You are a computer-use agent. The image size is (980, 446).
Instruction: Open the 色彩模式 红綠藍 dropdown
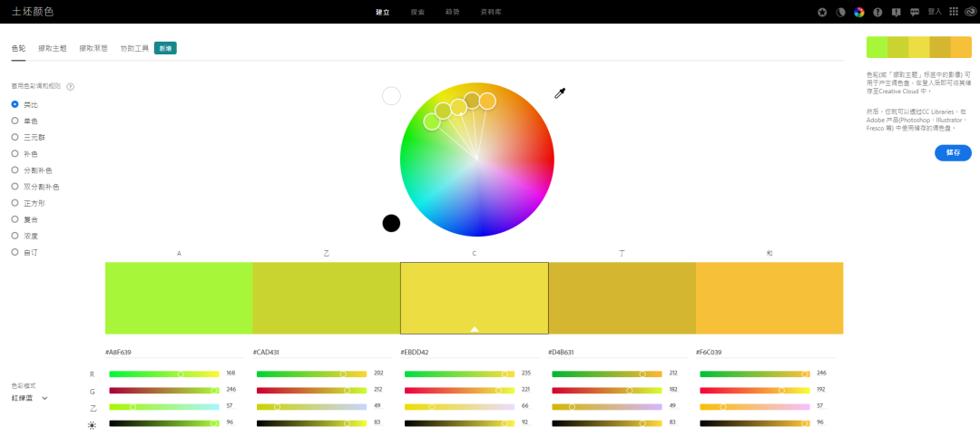point(29,398)
